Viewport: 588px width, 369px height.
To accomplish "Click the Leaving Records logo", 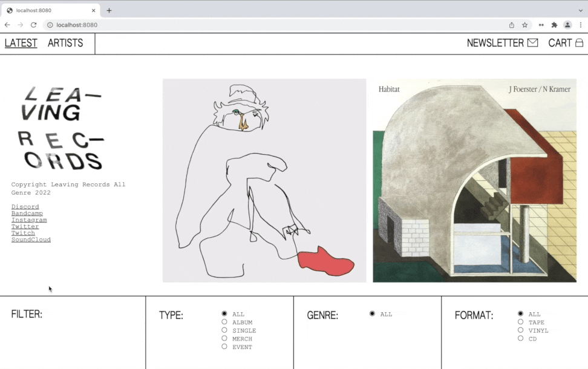I will tap(61, 128).
